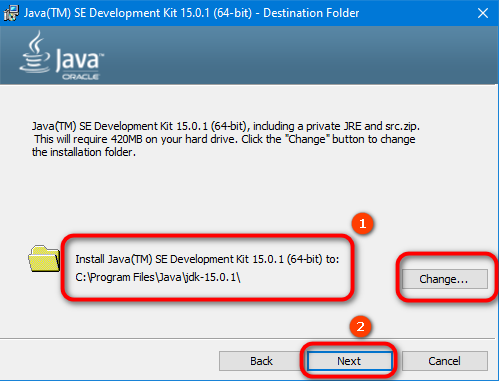This screenshot has height=381, width=499.
Task: Click the yellow destination folder icon
Action: pyautogui.click(x=44, y=259)
